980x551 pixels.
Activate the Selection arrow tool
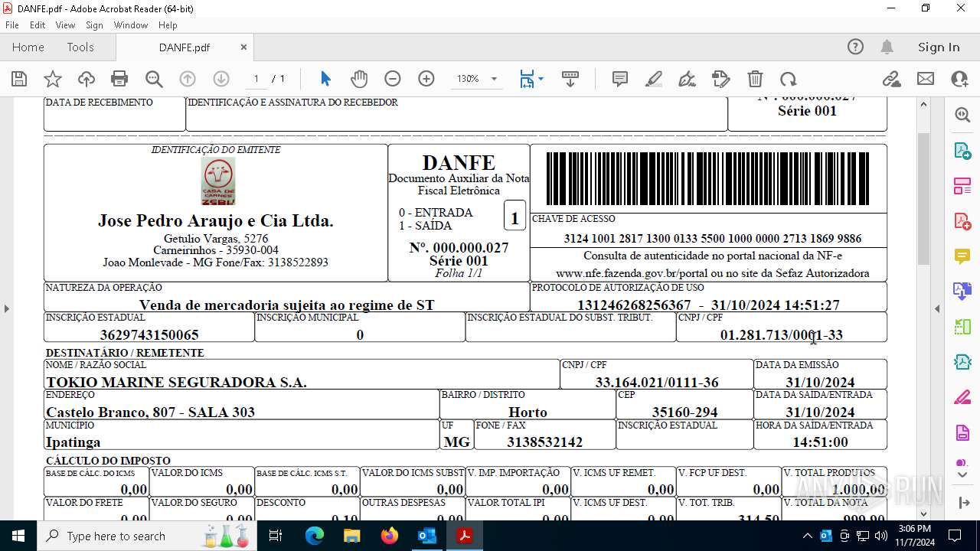pos(325,79)
